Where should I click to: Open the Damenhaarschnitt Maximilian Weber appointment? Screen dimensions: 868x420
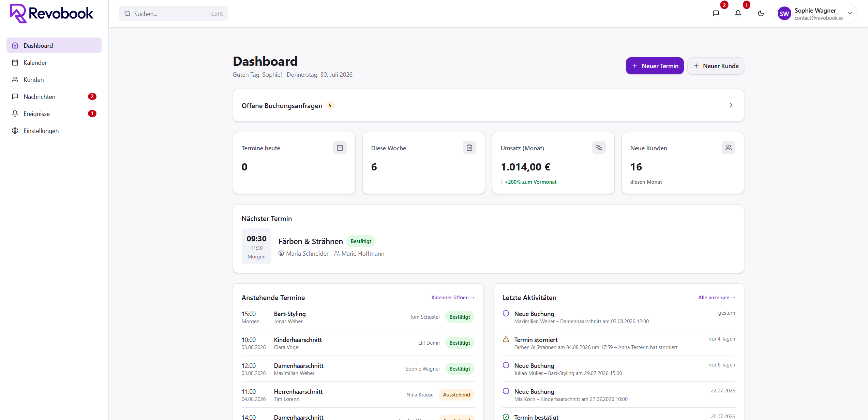click(358, 369)
